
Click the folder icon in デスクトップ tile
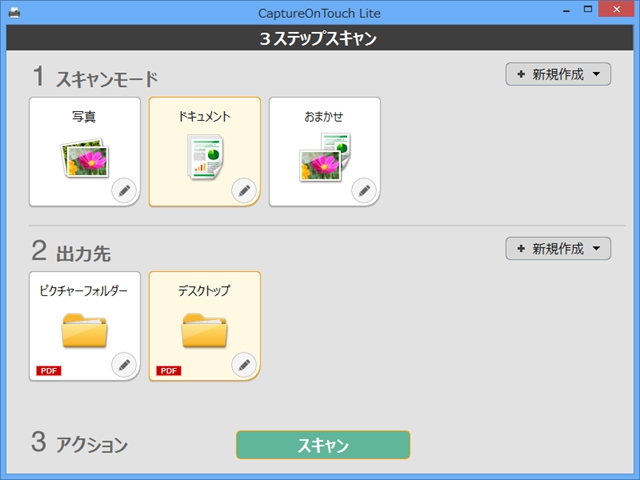click(204, 331)
